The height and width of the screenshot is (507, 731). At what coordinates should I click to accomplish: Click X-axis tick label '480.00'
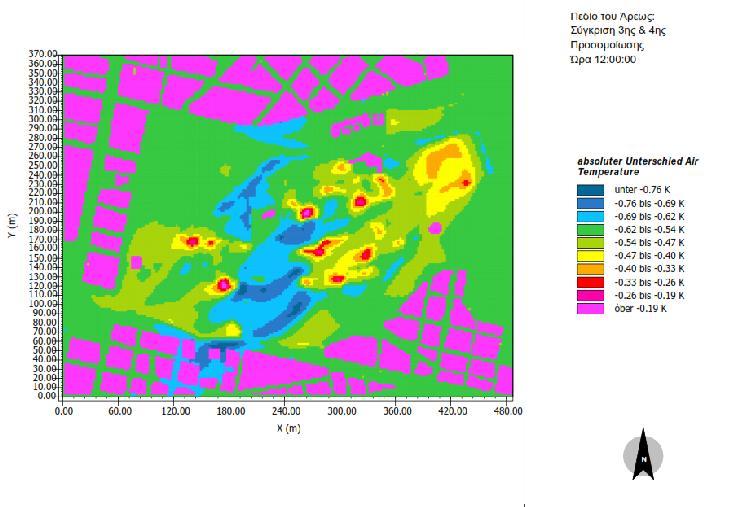[508, 411]
